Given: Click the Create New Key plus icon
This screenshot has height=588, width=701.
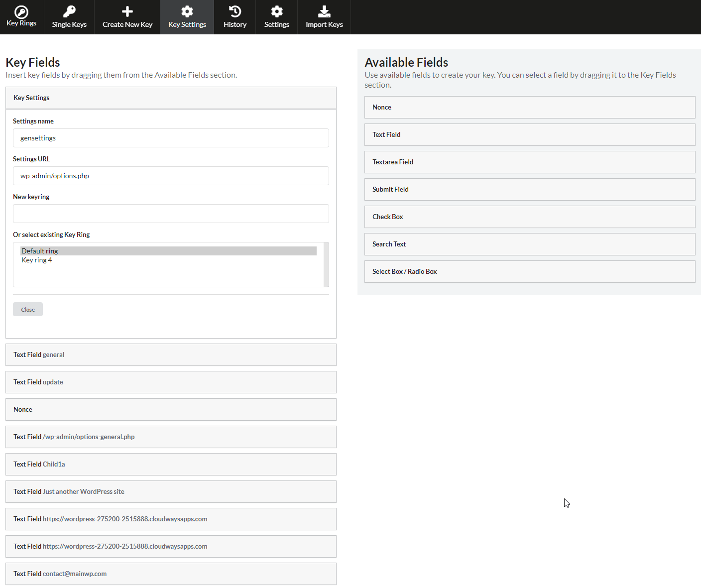Looking at the screenshot, I should point(127,11).
